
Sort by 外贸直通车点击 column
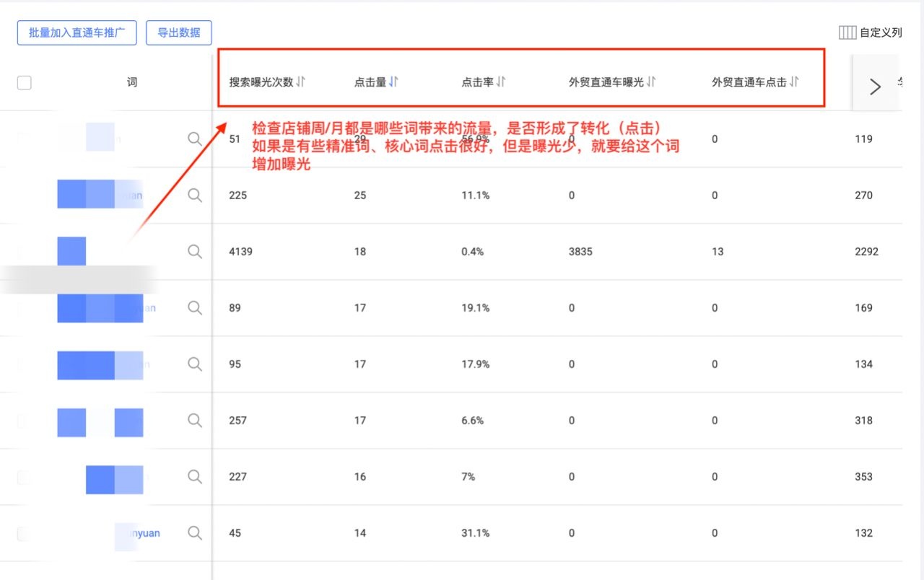(794, 82)
